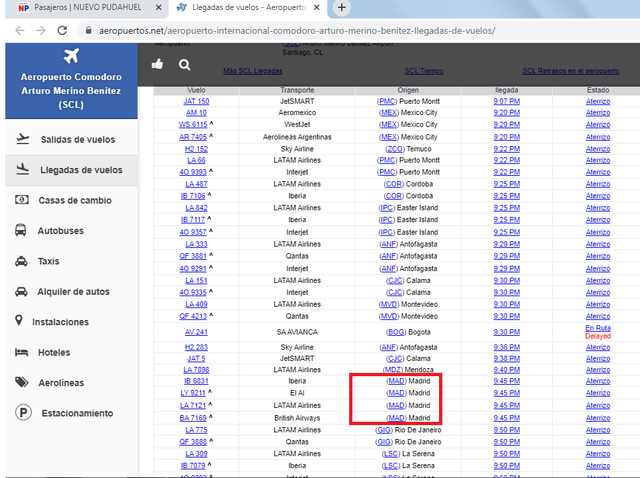
Task: Click MAD code in British Airways row
Action: click(396, 418)
